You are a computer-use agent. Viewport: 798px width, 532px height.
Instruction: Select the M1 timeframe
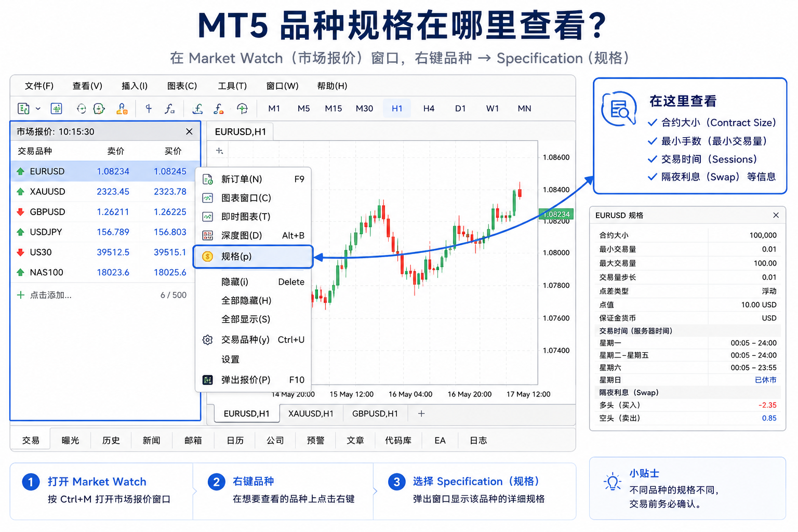click(274, 109)
